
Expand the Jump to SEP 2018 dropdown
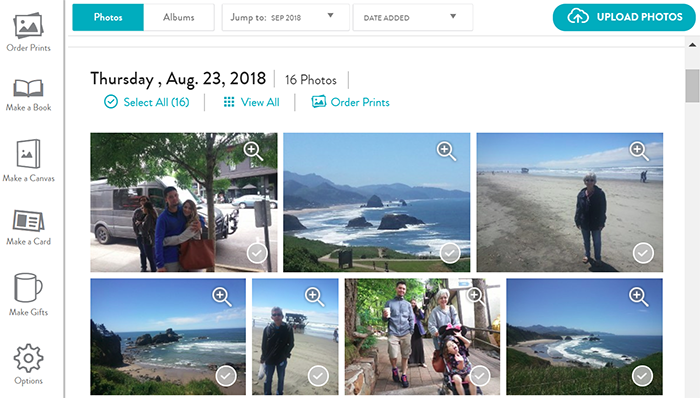[285, 17]
